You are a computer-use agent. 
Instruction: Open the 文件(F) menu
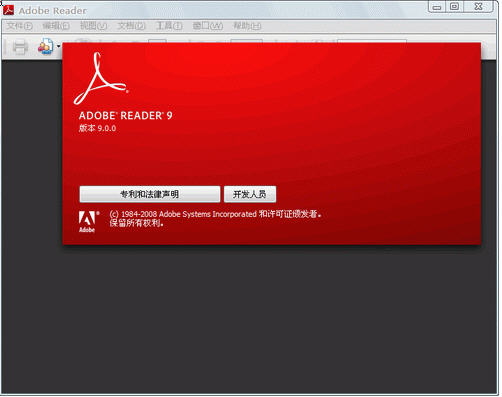[19, 26]
